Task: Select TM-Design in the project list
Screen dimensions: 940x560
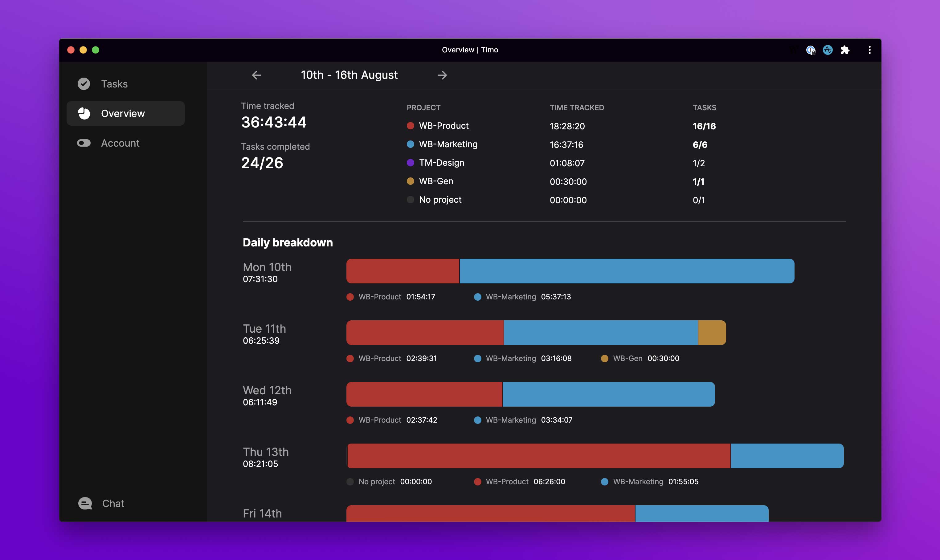Action: pos(441,163)
